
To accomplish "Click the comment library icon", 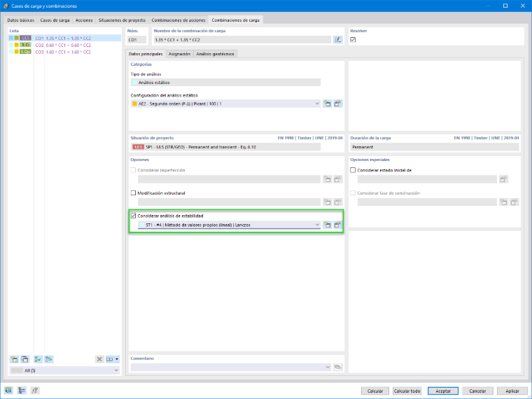I will tap(337, 367).
